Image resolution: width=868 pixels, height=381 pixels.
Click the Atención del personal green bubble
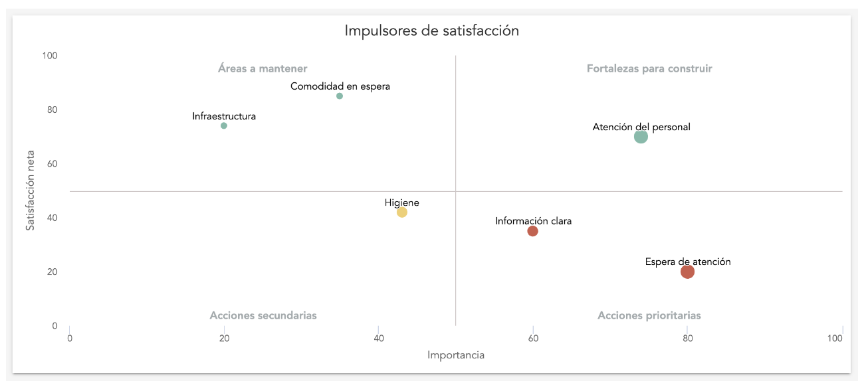pos(641,137)
